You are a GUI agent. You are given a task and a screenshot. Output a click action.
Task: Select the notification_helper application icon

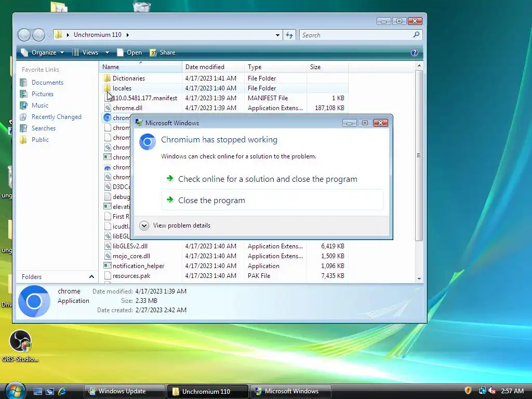point(108,266)
